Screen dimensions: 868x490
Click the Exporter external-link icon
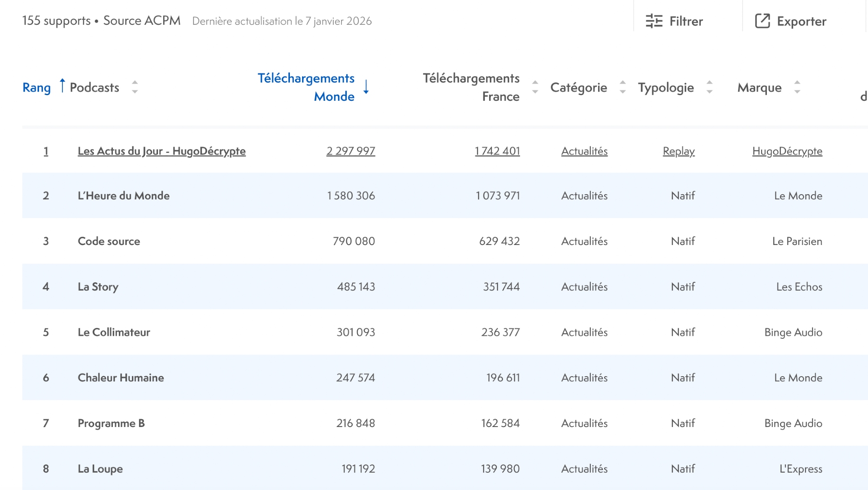[762, 21]
